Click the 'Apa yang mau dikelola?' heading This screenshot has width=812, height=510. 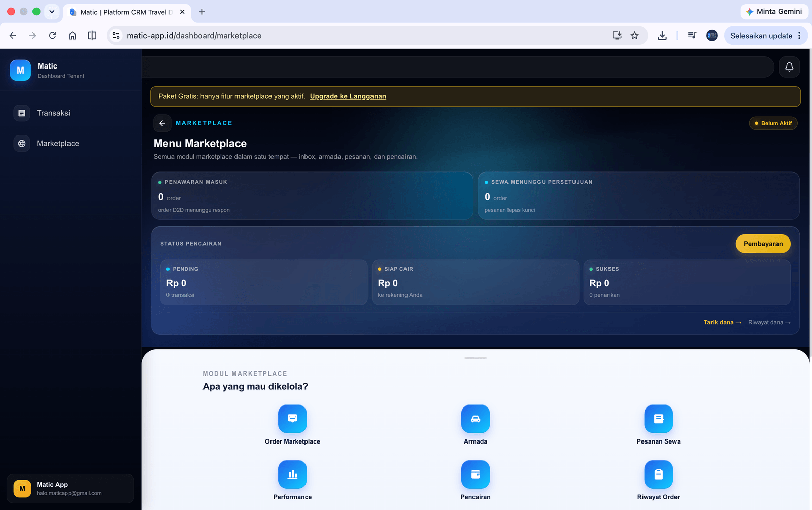255,386
